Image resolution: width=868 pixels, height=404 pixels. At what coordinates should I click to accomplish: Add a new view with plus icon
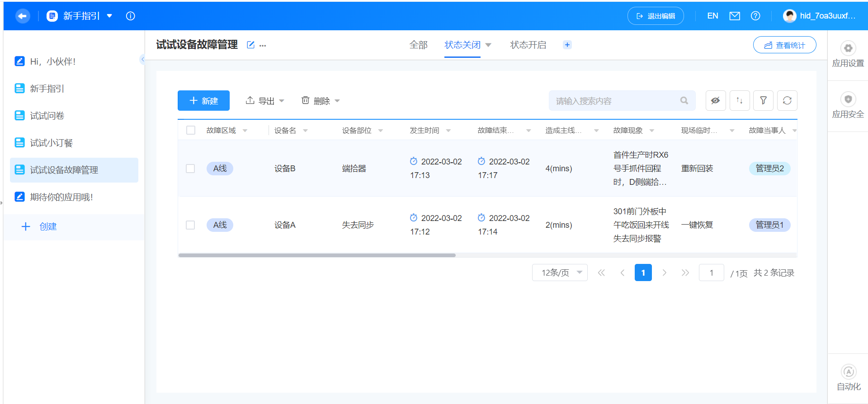(567, 45)
